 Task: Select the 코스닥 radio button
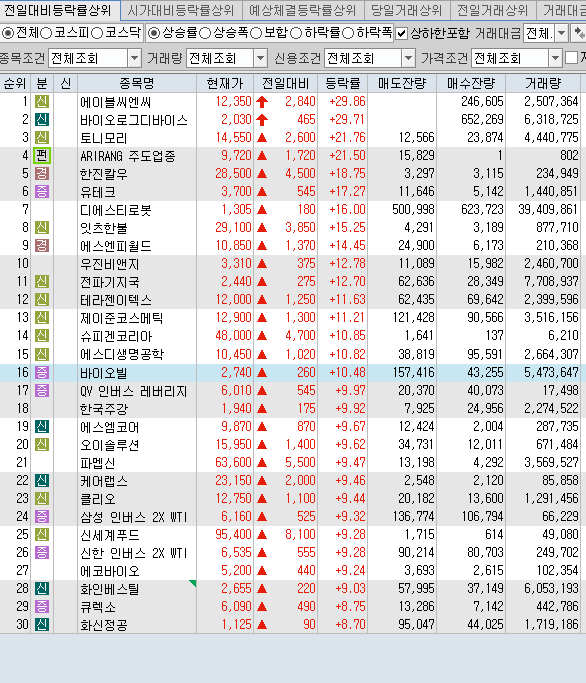click(97, 33)
